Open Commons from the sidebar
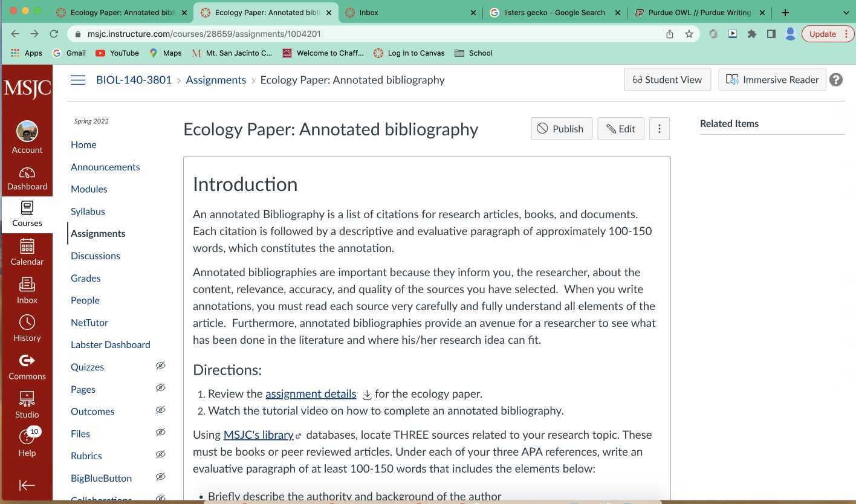This screenshot has width=856, height=504. tap(27, 366)
